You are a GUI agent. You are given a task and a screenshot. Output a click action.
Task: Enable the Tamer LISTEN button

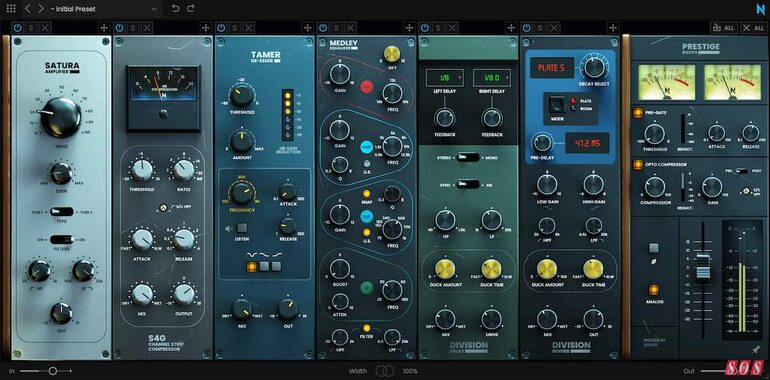242,228
